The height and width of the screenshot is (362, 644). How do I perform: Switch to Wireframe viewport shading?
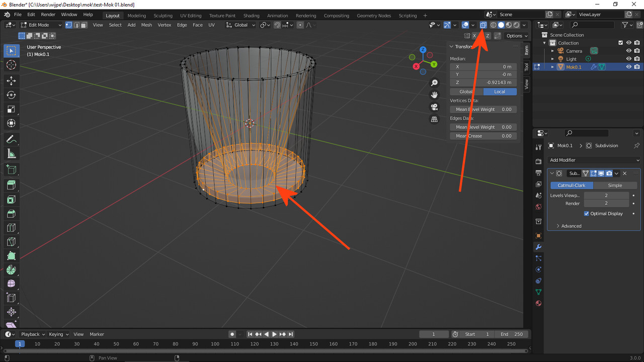[x=493, y=25]
